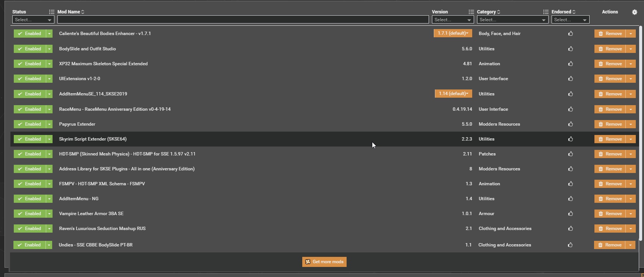This screenshot has height=277, width=644.
Task: Click the Get more mods button
Action: click(x=324, y=262)
